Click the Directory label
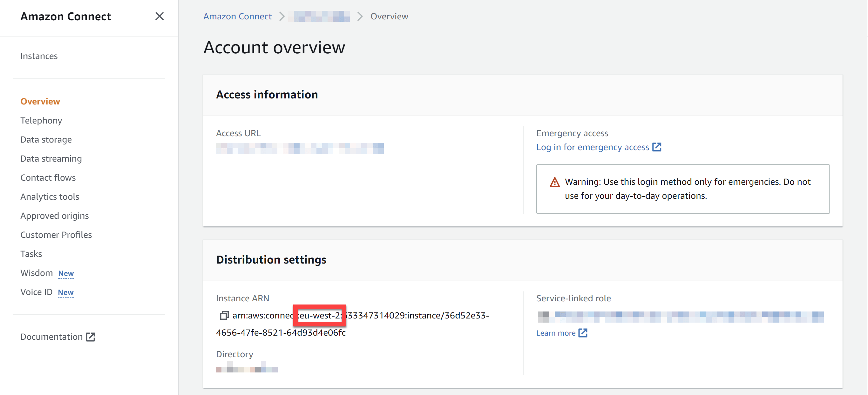 (234, 354)
